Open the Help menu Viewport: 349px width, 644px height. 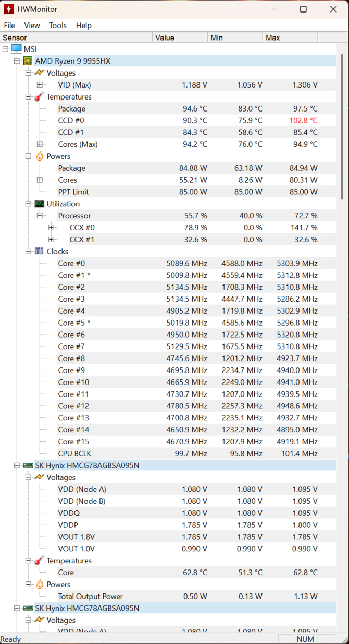pos(83,25)
